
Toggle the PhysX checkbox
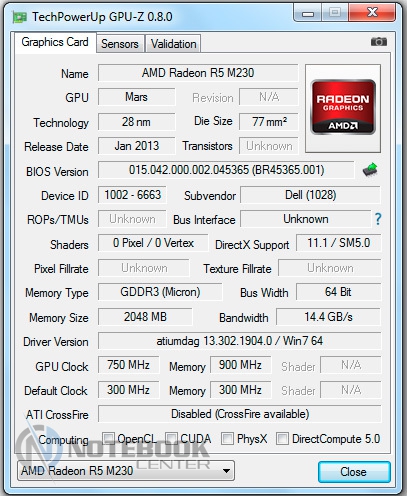coord(227,438)
